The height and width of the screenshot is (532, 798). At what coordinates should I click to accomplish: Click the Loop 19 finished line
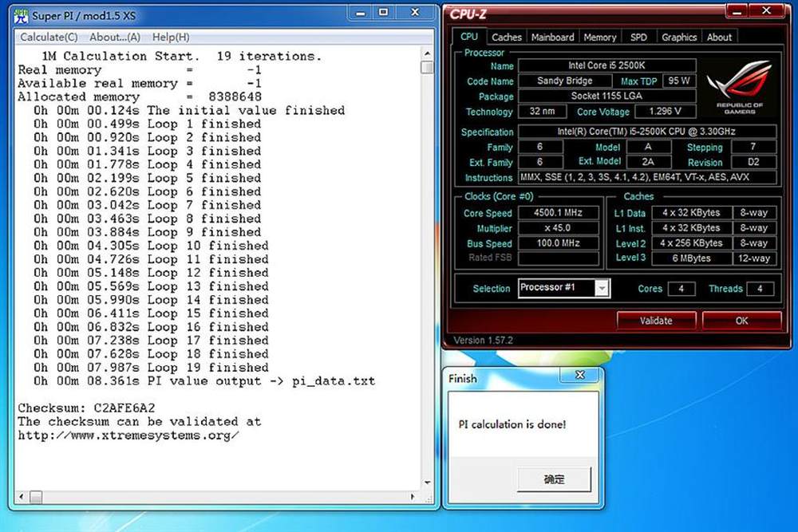click(151, 367)
